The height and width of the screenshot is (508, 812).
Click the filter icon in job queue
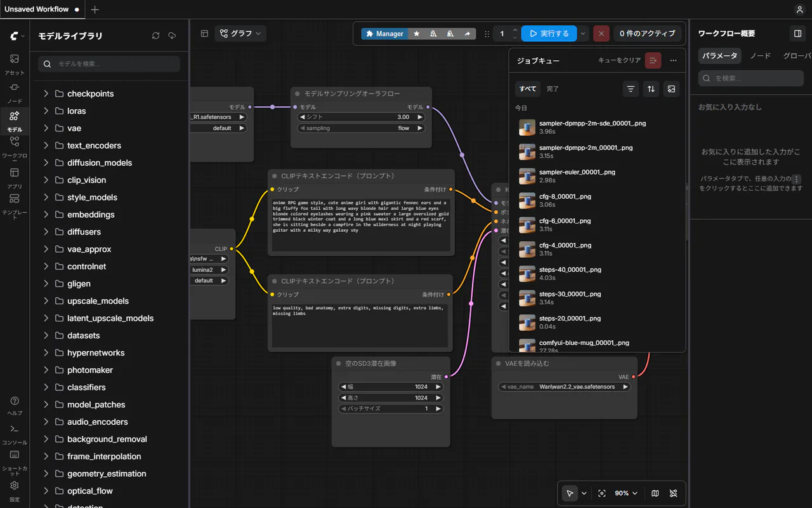631,89
